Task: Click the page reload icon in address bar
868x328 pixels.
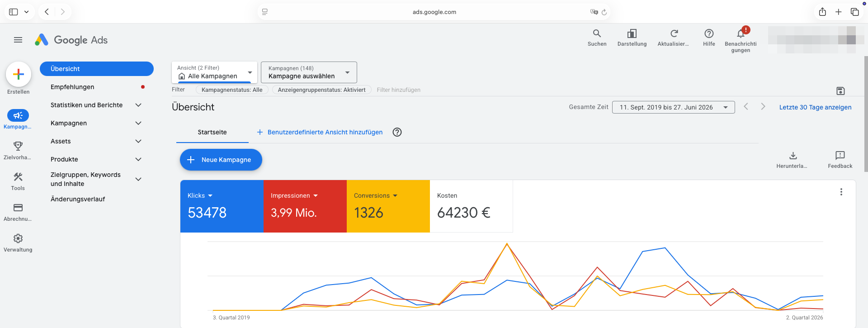Action: coord(604,12)
